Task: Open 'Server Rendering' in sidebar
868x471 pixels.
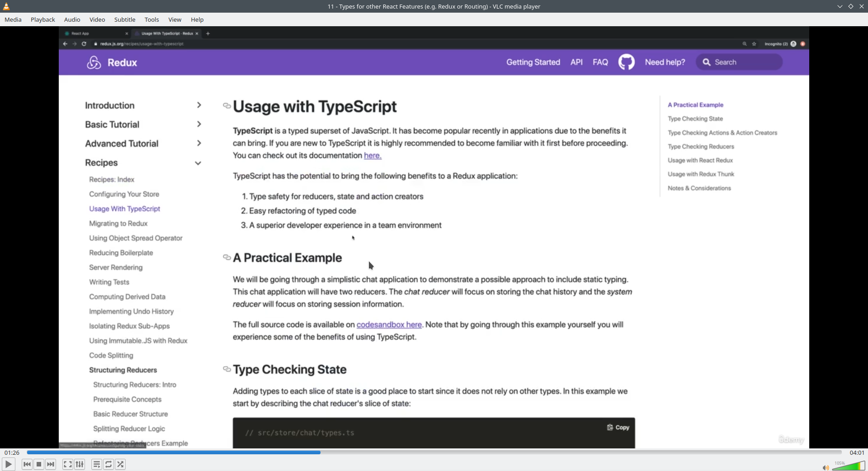Action: coord(116,267)
